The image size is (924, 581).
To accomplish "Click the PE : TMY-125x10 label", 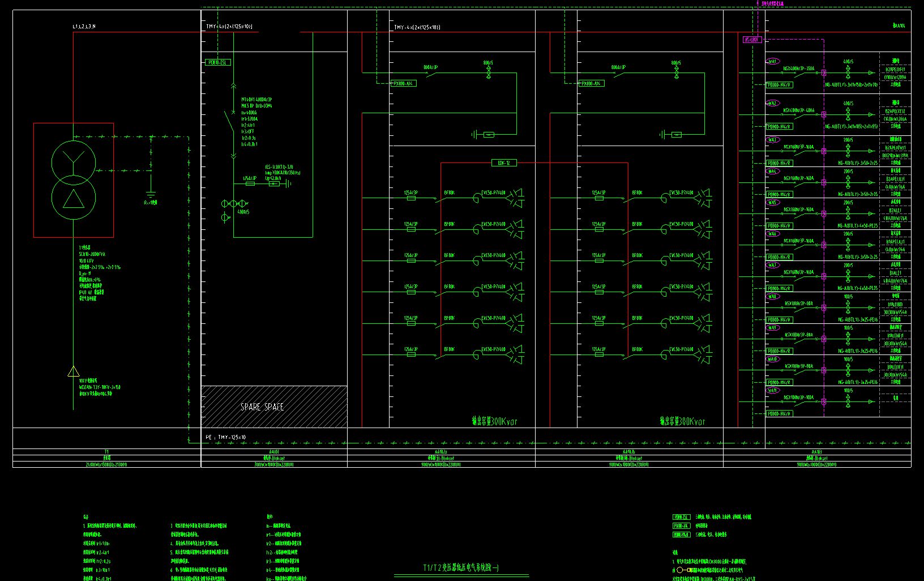I will [226, 437].
